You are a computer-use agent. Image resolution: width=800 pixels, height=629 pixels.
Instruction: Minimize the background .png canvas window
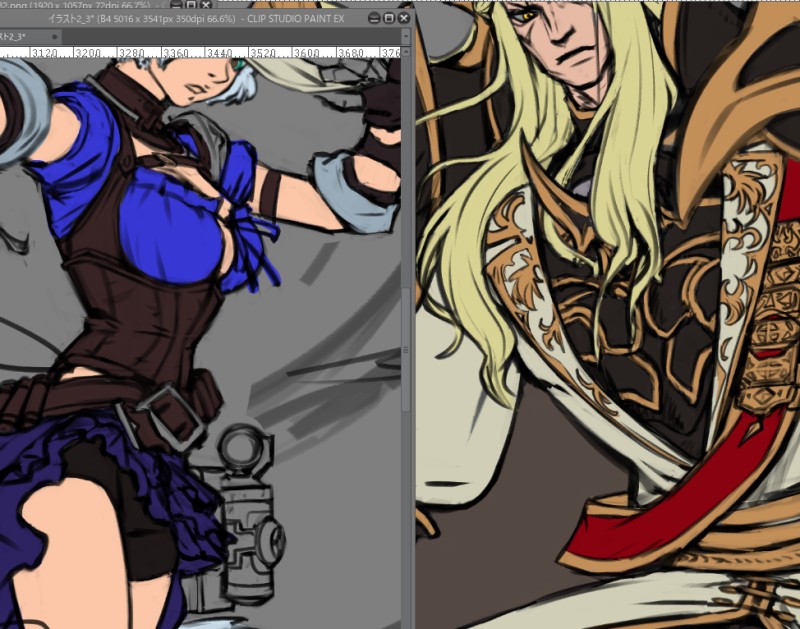click(176, 5)
